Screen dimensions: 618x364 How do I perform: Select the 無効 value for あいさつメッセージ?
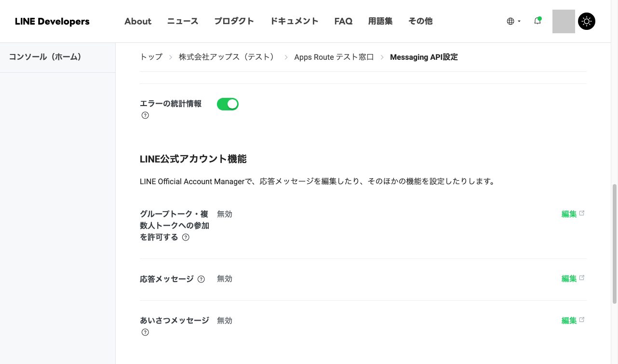click(x=225, y=321)
